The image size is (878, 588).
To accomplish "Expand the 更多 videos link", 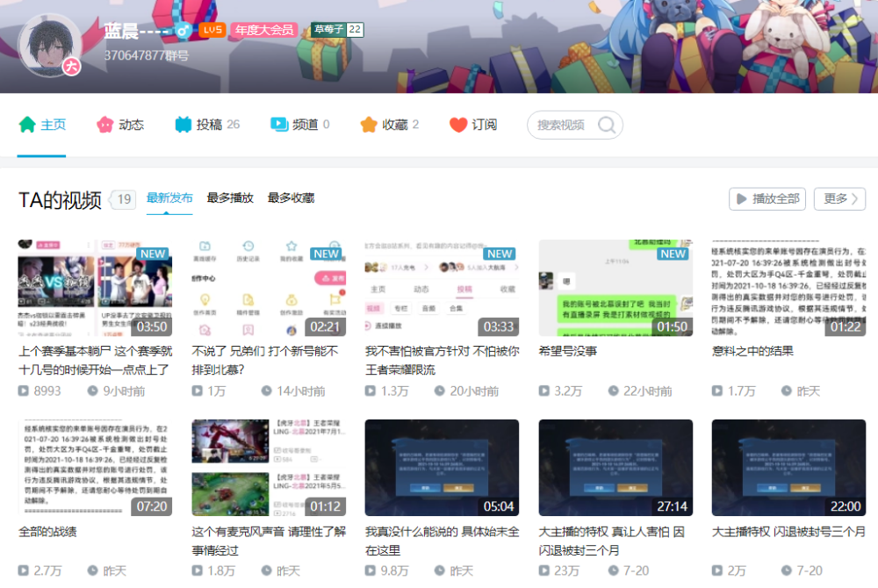I will pyautogui.click(x=840, y=198).
